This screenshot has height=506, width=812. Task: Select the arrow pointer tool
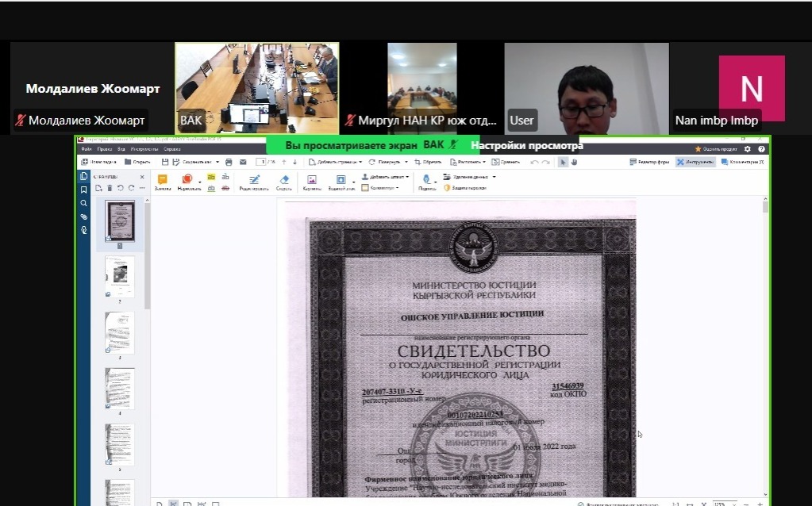(563, 162)
